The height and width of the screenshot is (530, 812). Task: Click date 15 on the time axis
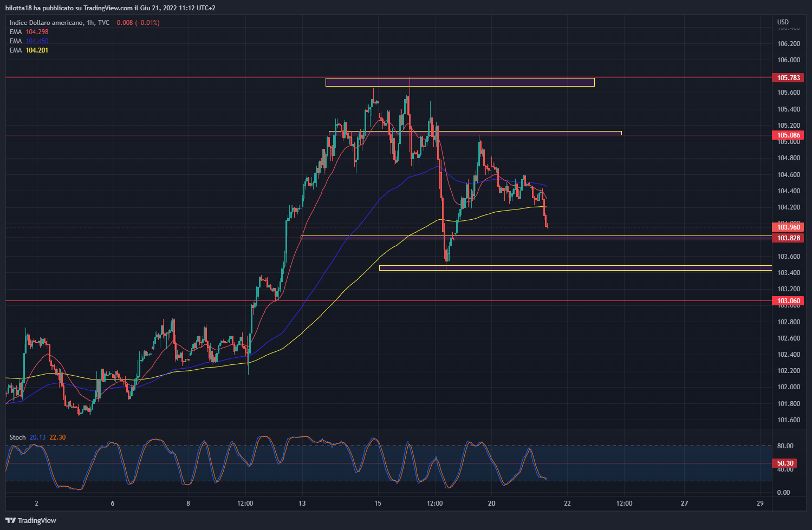coord(378,503)
